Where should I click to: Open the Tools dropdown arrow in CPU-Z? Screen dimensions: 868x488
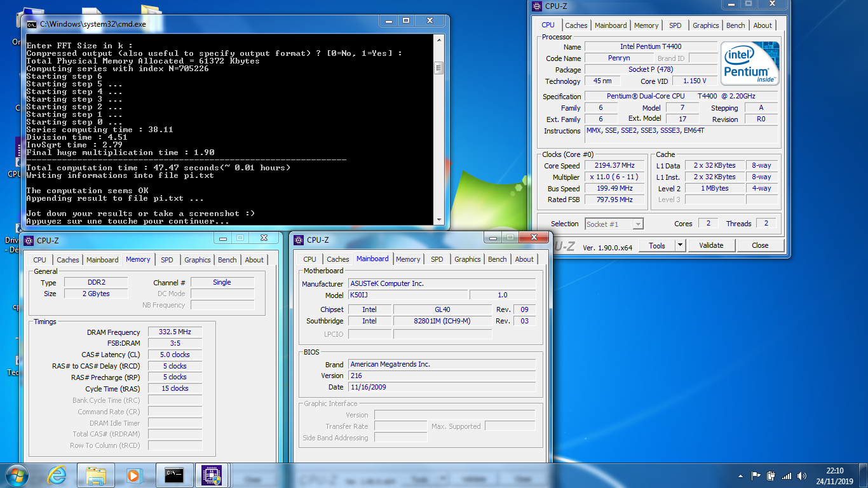(680, 245)
